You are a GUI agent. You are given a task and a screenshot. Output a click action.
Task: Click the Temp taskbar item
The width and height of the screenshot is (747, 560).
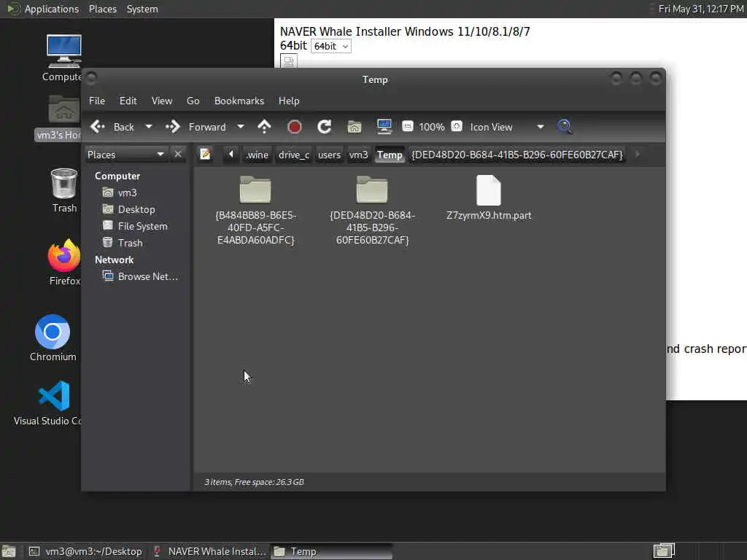[332, 551]
